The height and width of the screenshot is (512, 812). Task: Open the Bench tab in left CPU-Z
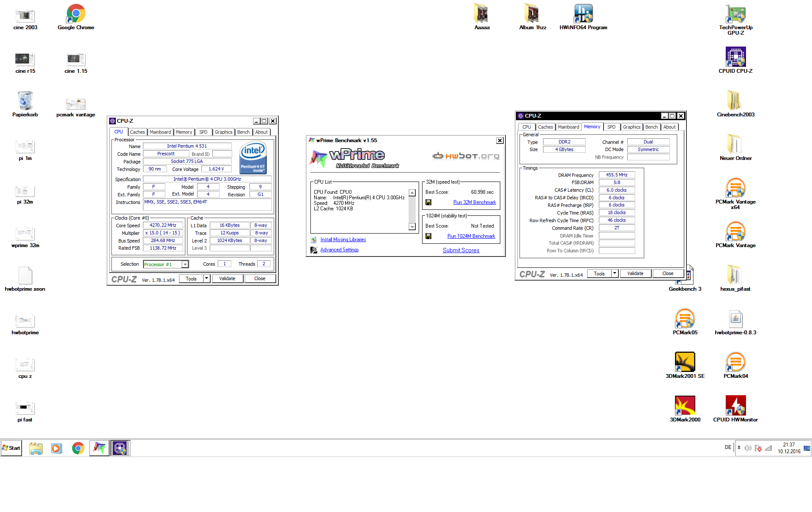[x=244, y=132]
